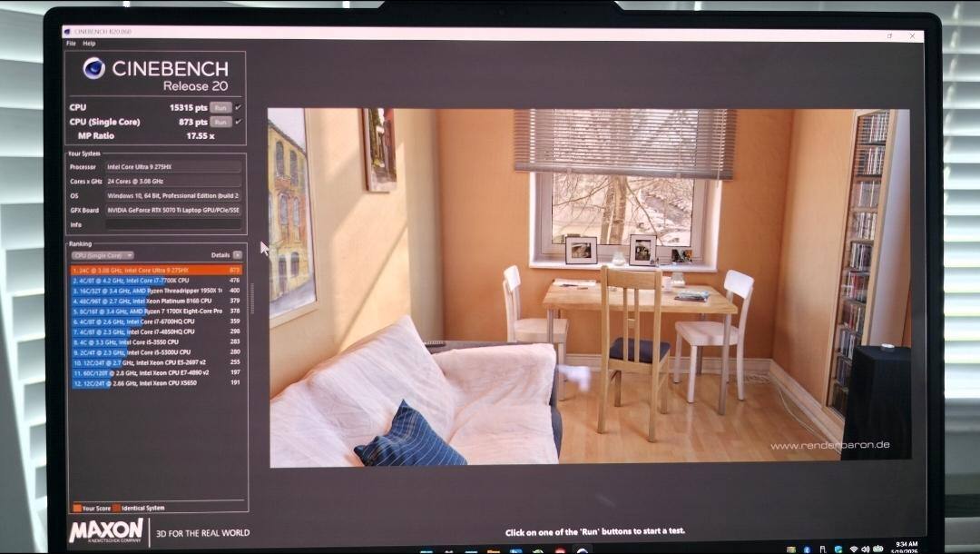Click the OS field Windows 10, 64 Bit
This screenshot has height=554, width=980.
tap(173, 195)
